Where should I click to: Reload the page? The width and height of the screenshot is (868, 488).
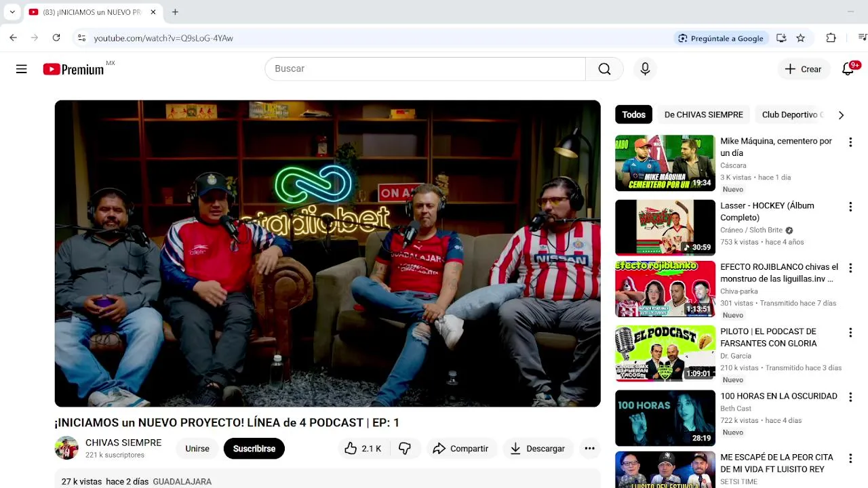tap(56, 38)
